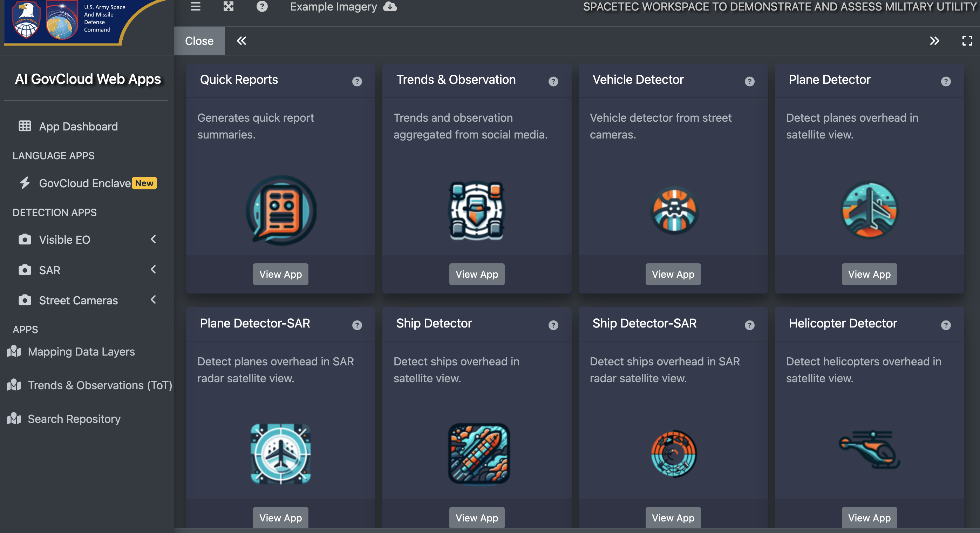The width and height of the screenshot is (980, 533).
Task: Click the double right chevron in toolbar
Action: pyautogui.click(x=934, y=41)
